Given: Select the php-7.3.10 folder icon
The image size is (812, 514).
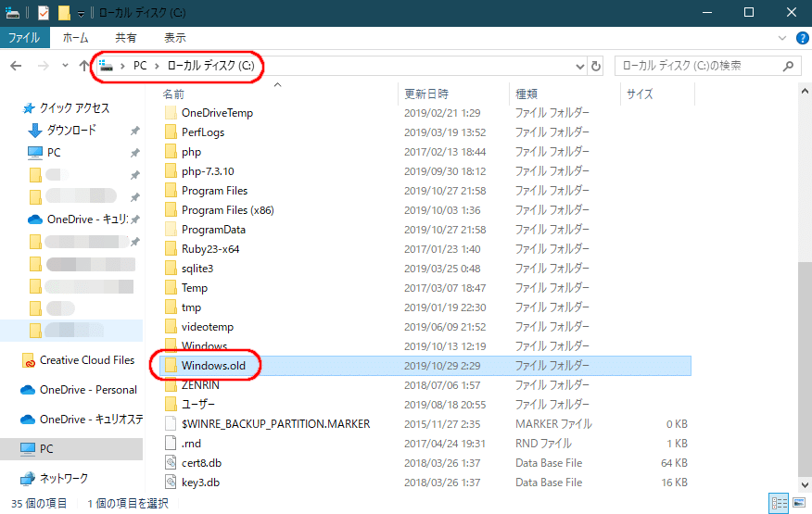Looking at the screenshot, I should [171, 171].
